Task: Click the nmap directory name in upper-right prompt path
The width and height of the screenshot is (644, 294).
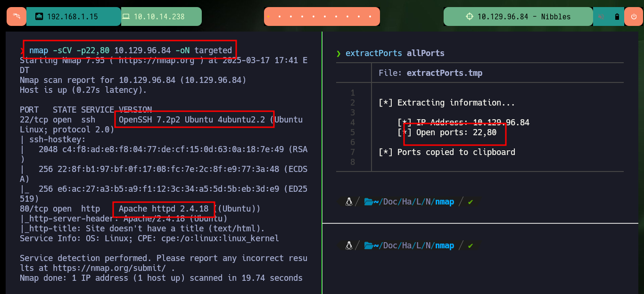Action: pyautogui.click(x=445, y=202)
